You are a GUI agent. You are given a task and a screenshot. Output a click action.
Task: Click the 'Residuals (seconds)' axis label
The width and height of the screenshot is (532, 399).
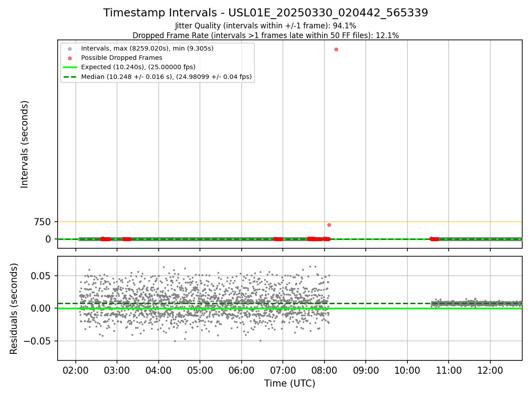point(14,308)
